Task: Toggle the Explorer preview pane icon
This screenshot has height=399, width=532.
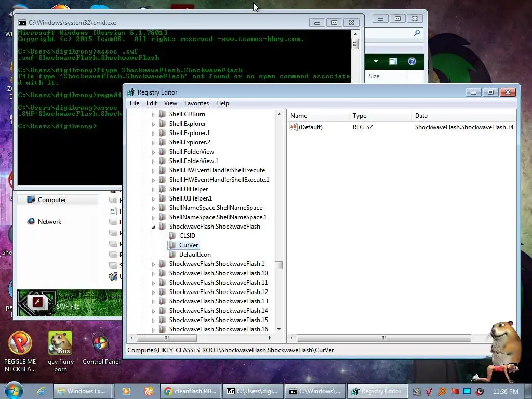Action: click(x=393, y=61)
